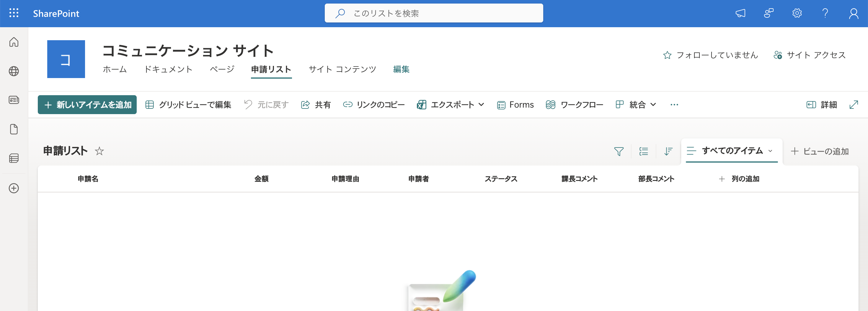868x311 pixels.
Task: Click ビューの追加 button
Action: (820, 151)
